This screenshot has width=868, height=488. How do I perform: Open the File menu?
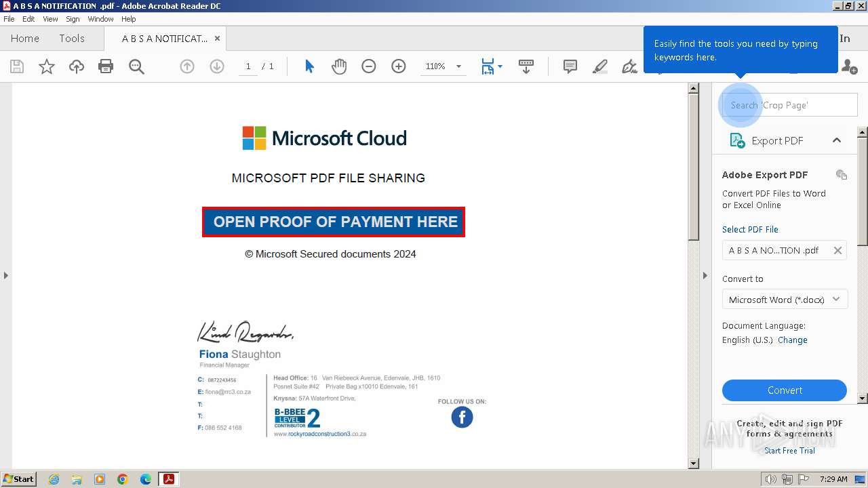pos(9,19)
